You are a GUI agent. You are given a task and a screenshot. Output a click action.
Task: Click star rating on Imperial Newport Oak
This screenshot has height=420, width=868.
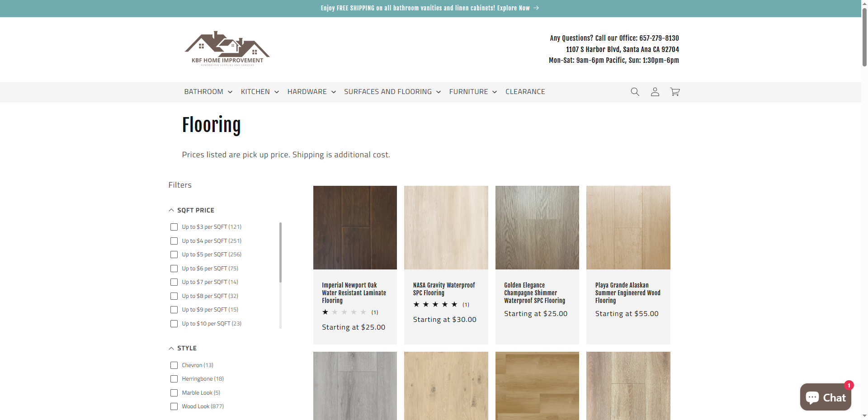click(x=344, y=312)
